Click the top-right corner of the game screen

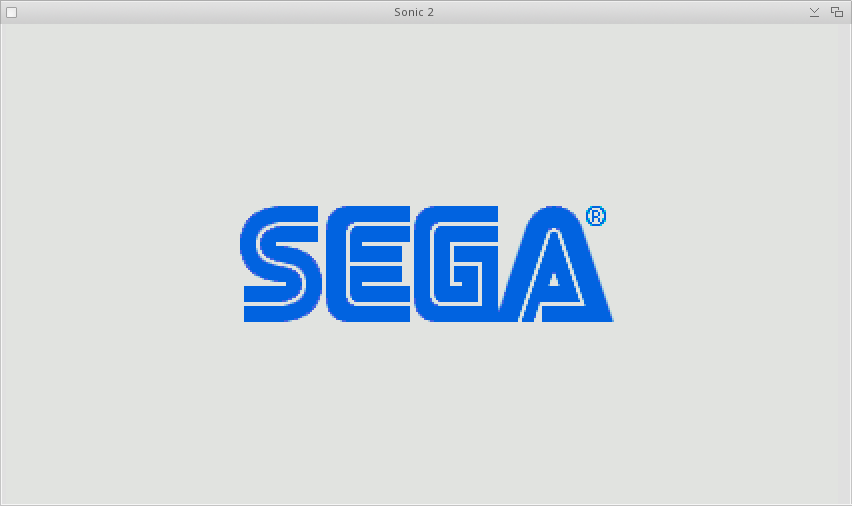847,28
